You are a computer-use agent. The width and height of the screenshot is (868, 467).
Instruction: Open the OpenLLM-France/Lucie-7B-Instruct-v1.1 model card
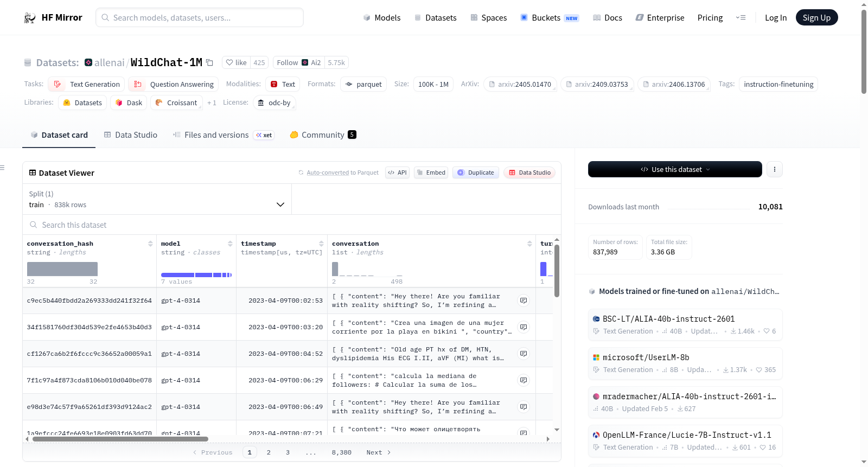click(x=685, y=441)
